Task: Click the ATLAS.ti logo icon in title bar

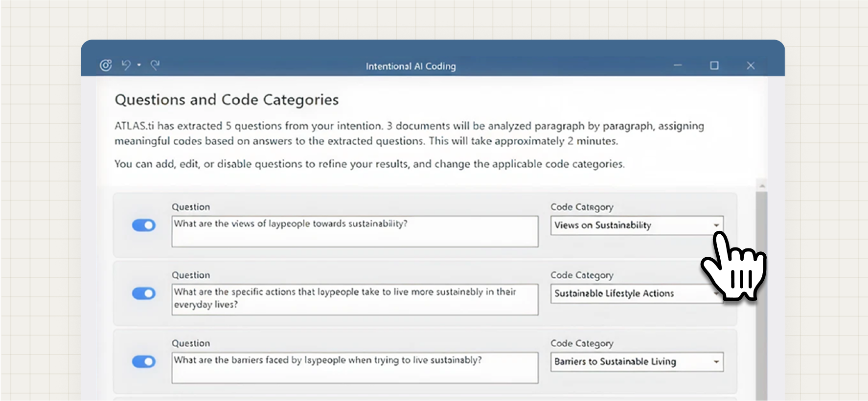Action: [106, 65]
